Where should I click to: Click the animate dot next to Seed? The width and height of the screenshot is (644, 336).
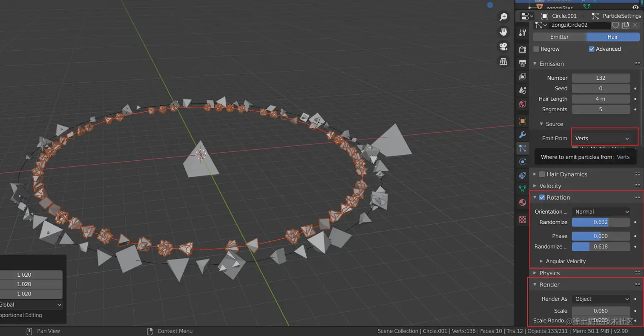[635, 89]
